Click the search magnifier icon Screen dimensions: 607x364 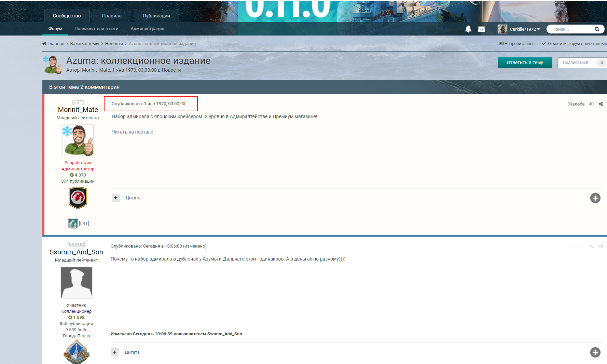[x=597, y=29]
